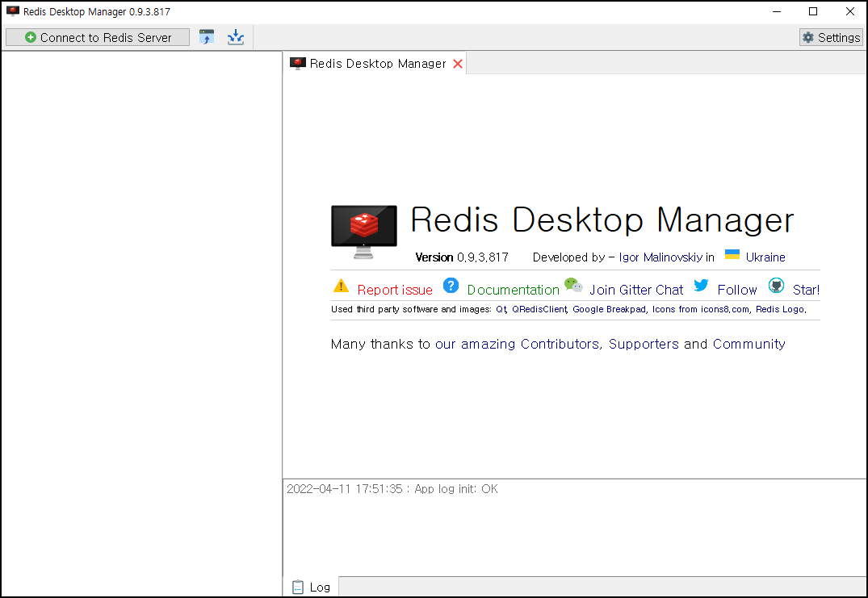Open the QRedisClient link

click(539, 309)
